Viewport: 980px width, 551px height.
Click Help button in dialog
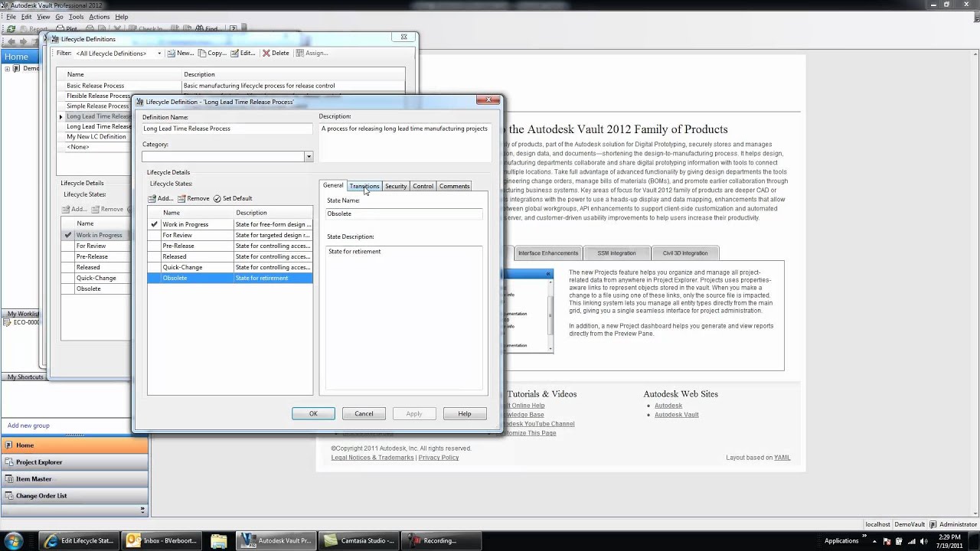click(x=465, y=413)
